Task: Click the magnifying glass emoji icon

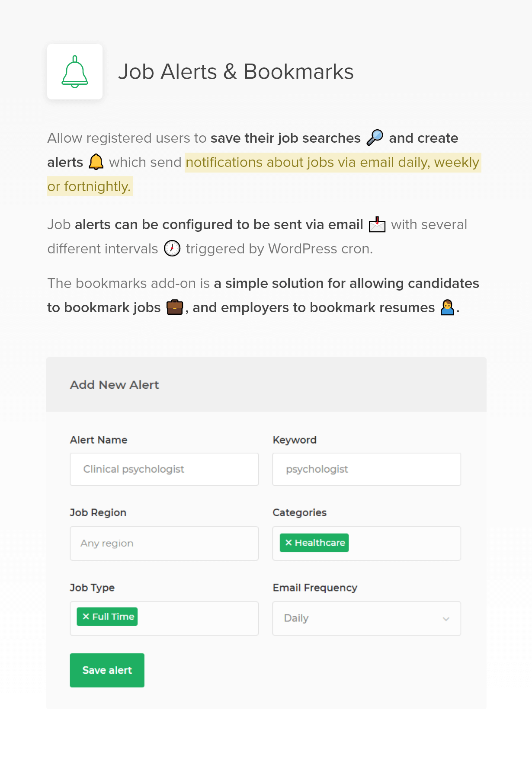Action: 375,138
